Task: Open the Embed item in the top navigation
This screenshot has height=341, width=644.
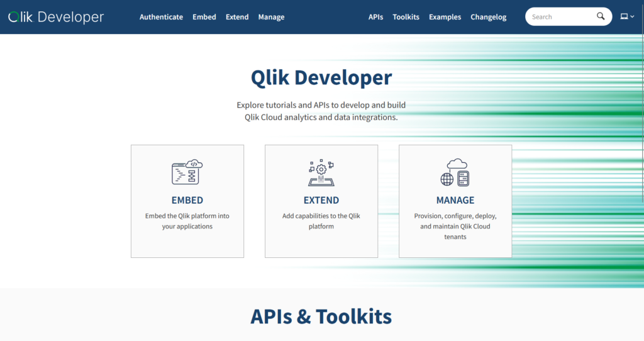Action: coord(204,17)
